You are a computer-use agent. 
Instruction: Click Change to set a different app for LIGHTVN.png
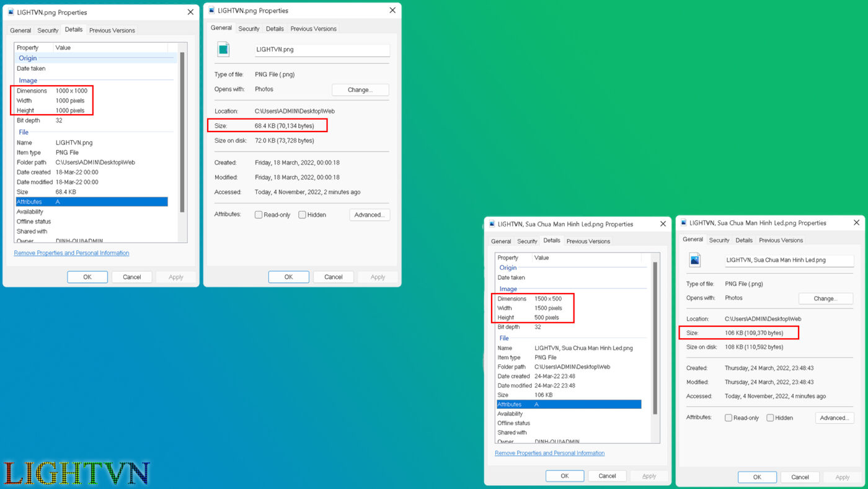tap(360, 89)
